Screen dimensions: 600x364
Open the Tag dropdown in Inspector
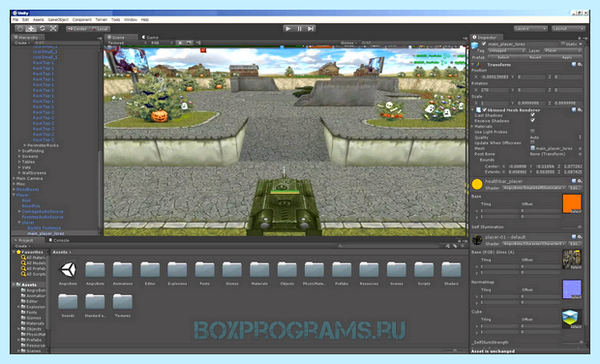[x=507, y=51]
